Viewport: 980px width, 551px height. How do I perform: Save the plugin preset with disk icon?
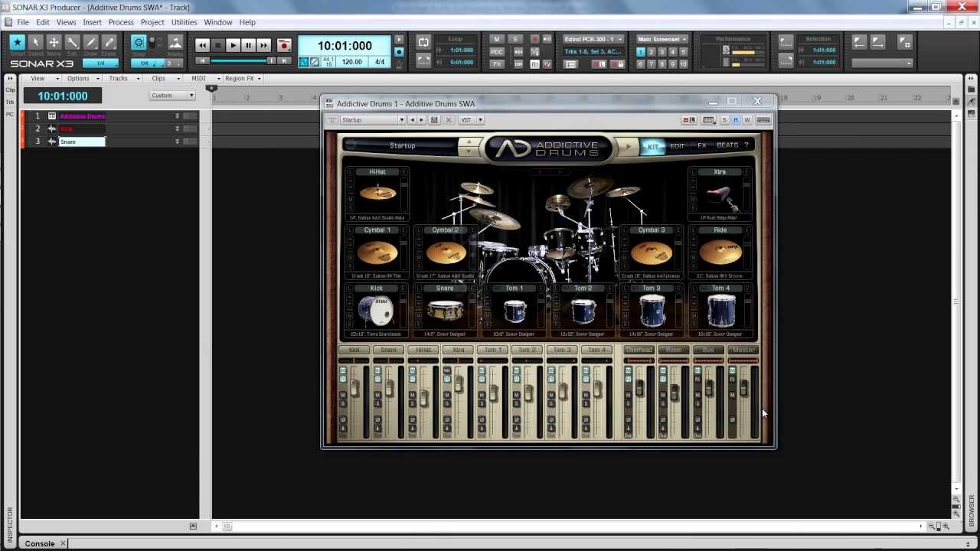pos(434,120)
